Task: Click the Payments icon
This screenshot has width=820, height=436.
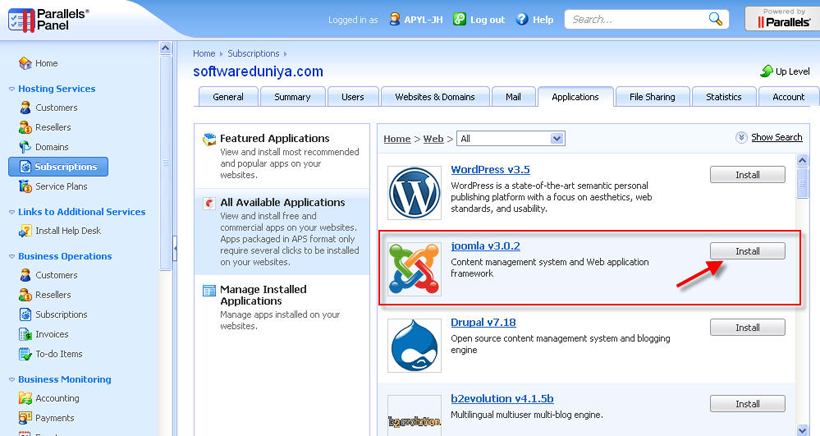Action: coord(25,418)
